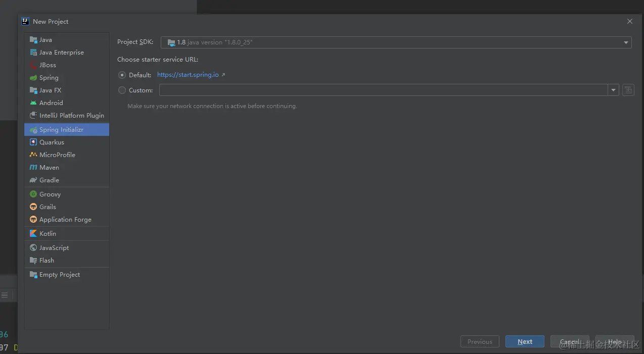The height and width of the screenshot is (354, 644).
Task: Click the SDK folder icon in Project SDK combo
Action: coord(171,42)
